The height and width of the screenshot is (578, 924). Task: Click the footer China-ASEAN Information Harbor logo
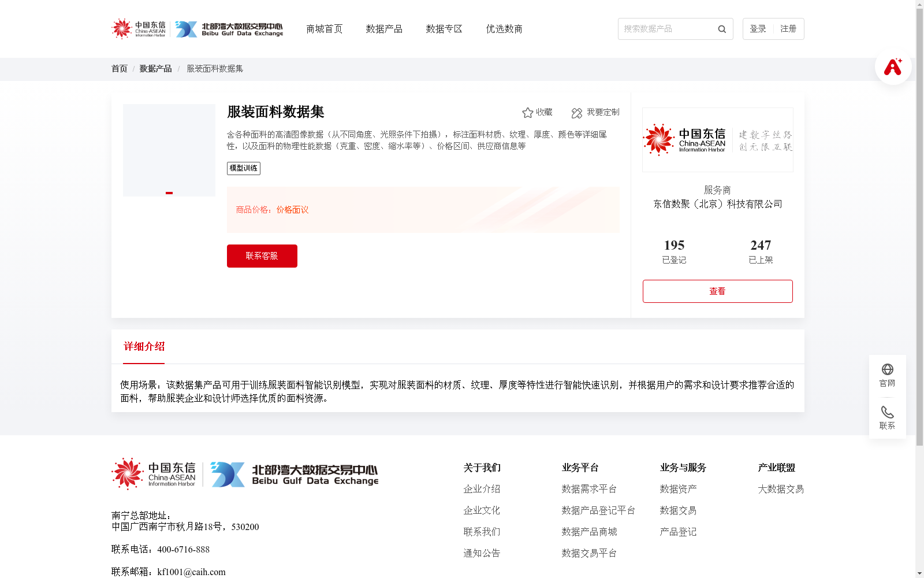click(x=154, y=474)
